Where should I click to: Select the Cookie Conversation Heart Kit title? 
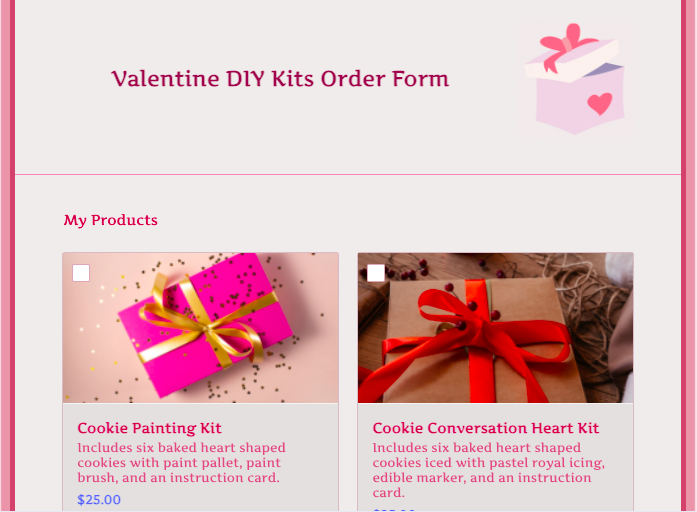tap(486, 428)
